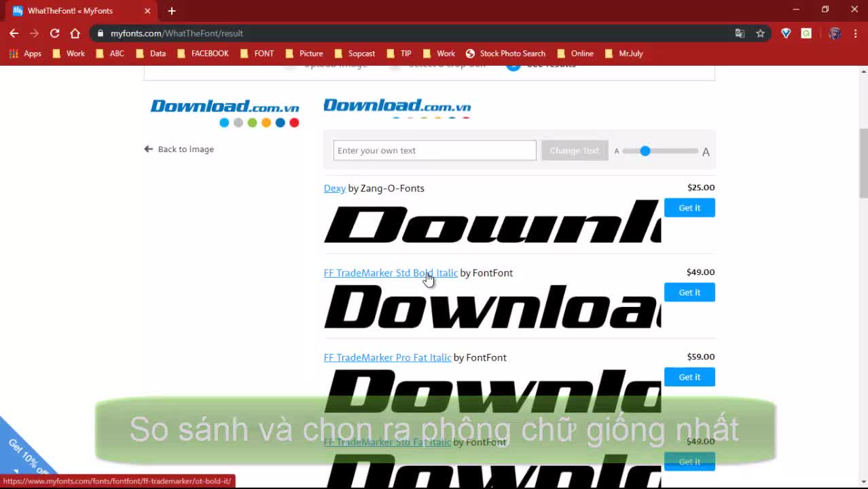Click the uploaded Download.com.vn logo image
Image resolution: width=868 pixels, height=489 pixels.
[225, 113]
